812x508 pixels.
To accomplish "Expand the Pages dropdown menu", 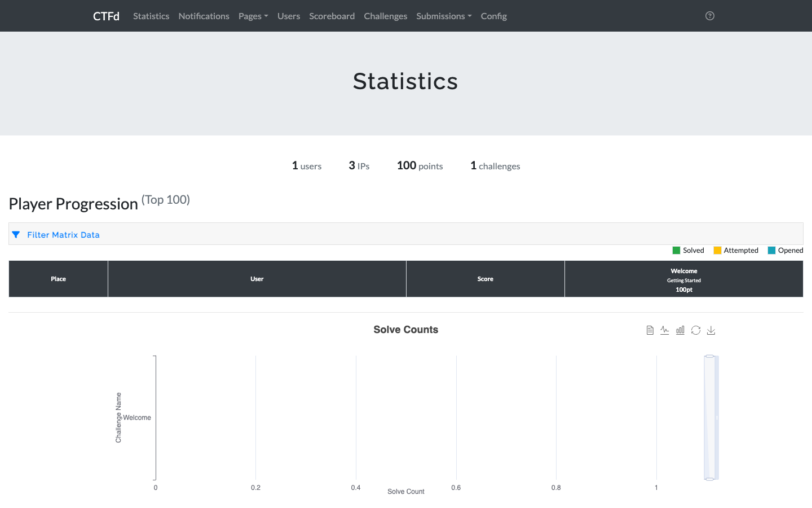I will pyautogui.click(x=253, y=16).
